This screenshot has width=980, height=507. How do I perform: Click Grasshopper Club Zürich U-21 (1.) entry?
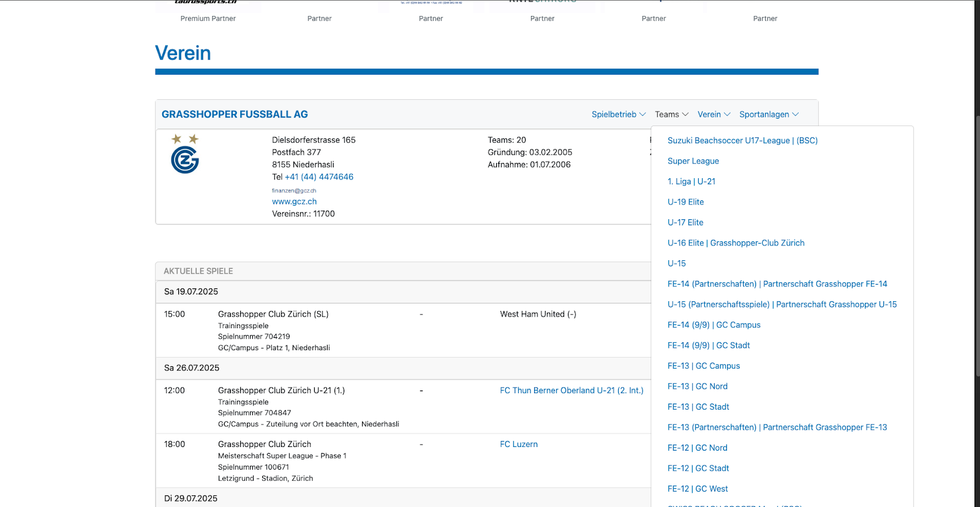pos(281,391)
